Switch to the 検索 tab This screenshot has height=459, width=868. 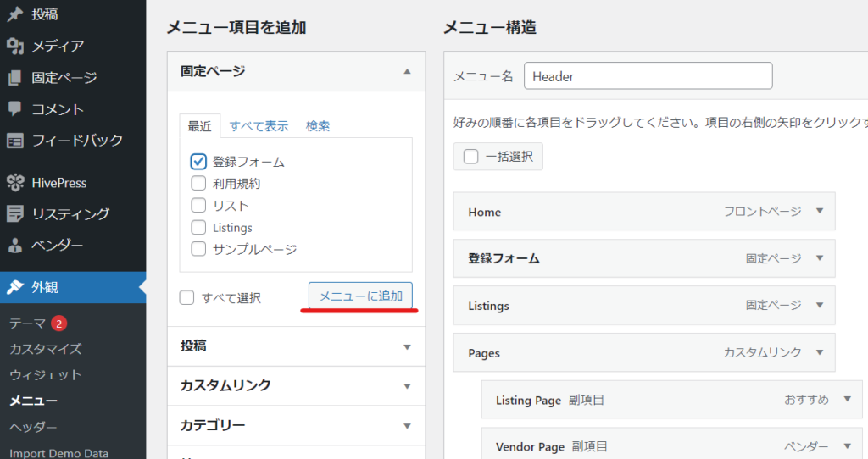(318, 126)
